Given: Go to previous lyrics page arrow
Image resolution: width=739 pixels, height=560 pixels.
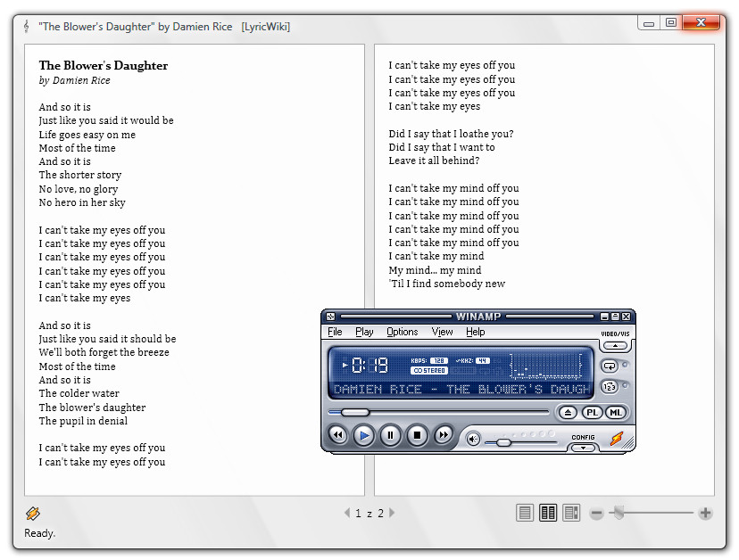Looking at the screenshot, I should (347, 513).
